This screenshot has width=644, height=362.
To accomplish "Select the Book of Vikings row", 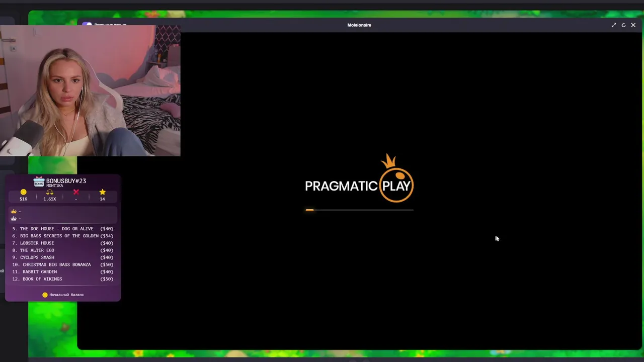I will pos(63,279).
